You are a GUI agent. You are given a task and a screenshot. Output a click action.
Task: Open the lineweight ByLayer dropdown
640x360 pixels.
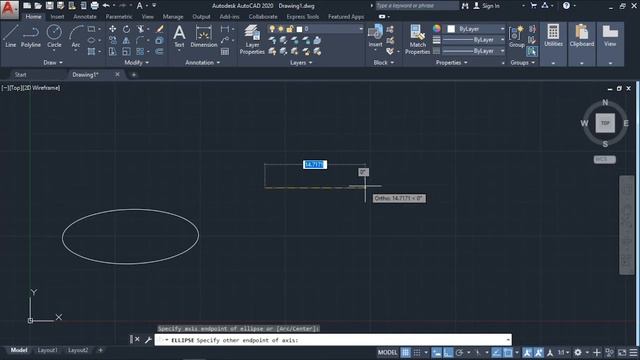tap(473, 40)
